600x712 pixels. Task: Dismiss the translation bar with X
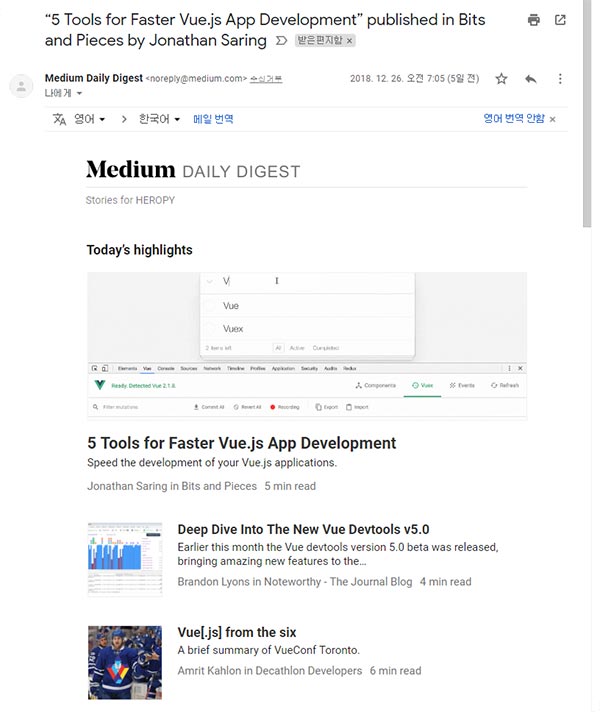(x=552, y=119)
